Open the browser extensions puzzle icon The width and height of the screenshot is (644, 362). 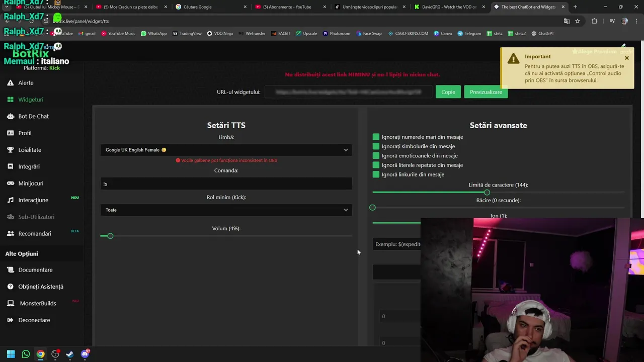(x=595, y=21)
